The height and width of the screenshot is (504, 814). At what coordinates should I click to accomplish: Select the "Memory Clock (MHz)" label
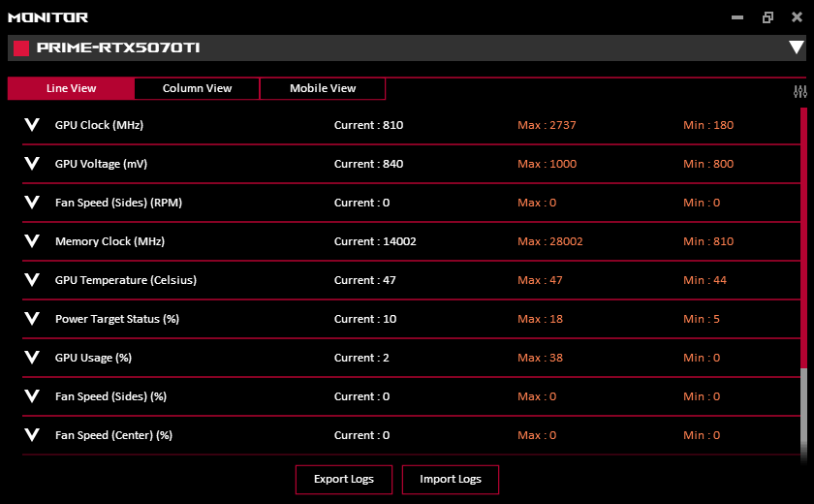(x=110, y=241)
